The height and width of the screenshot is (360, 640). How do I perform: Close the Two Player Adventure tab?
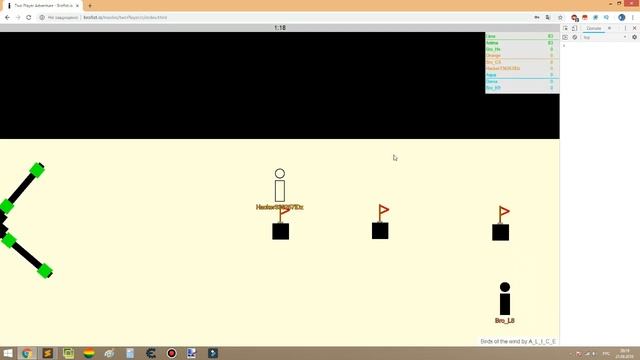[77, 6]
